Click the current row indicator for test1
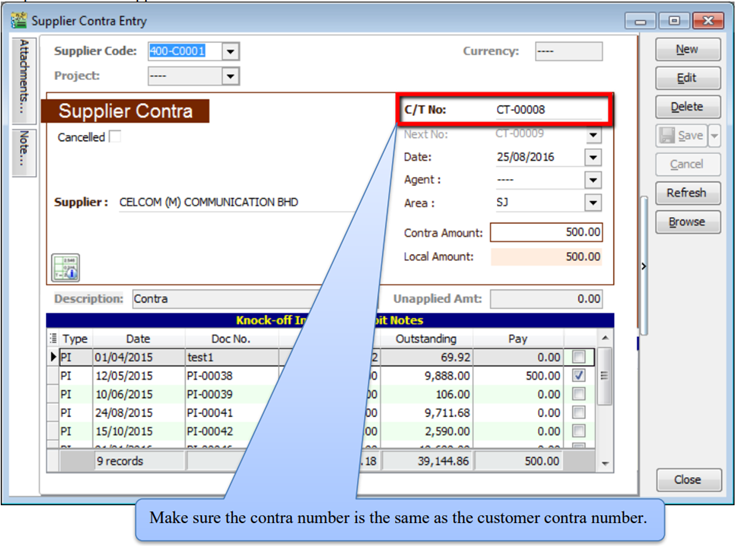Viewport: 735px width, 546px height. (53, 356)
